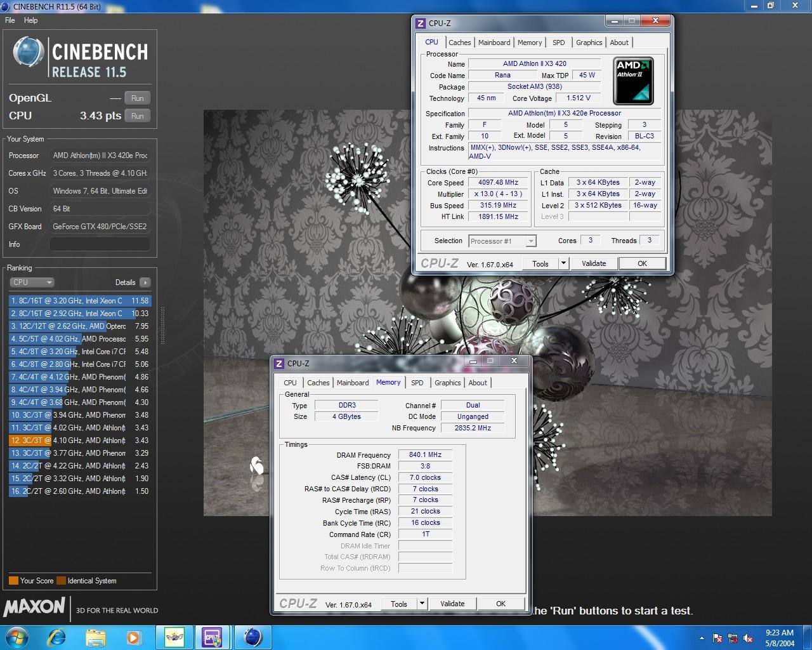Select ranking row 9 4C/4T @ 3.68 GHz
This screenshot has height=650, width=812.
pyautogui.click(x=80, y=402)
